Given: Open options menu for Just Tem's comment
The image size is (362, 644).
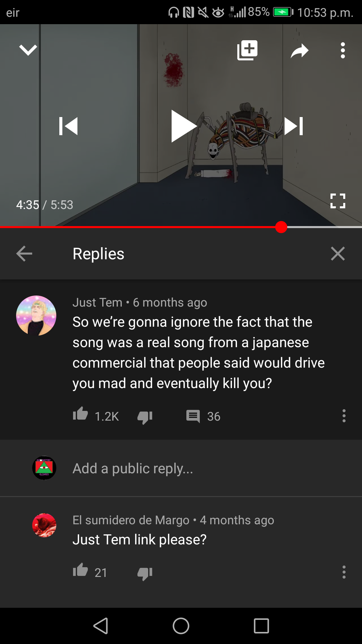Looking at the screenshot, I should 344,416.
